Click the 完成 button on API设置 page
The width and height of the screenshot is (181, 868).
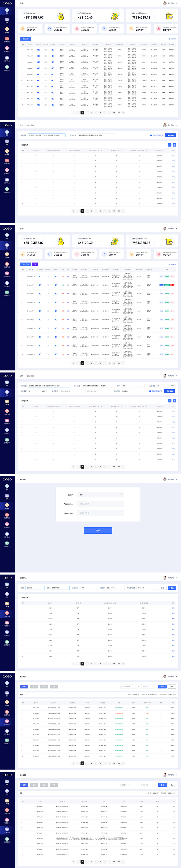(98, 531)
